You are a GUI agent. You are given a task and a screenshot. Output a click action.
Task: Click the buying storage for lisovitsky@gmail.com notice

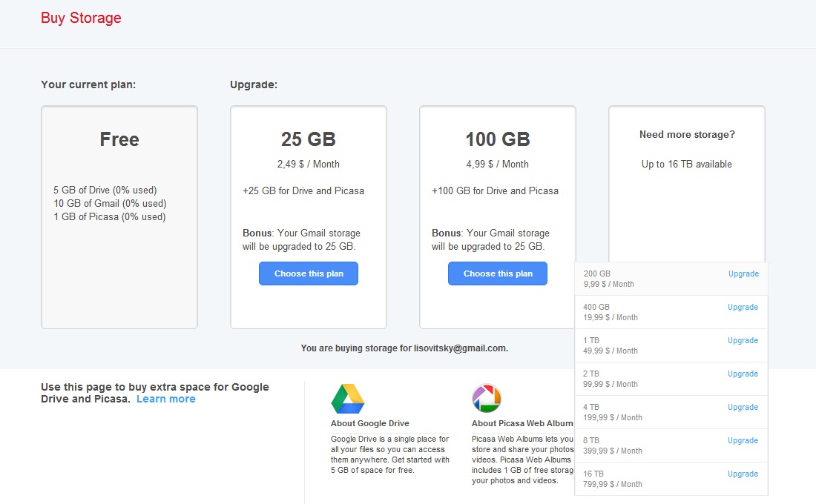404,348
